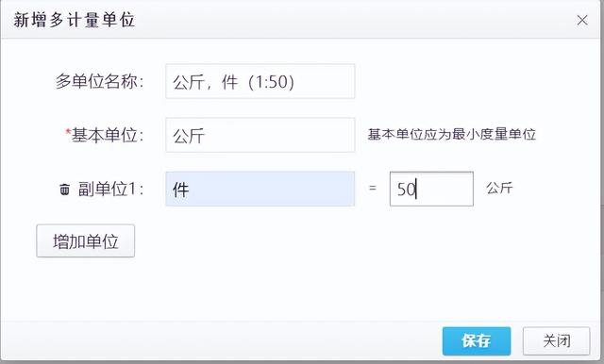604x364 pixels.
Task: Click the 多单位名称 label
Action: pos(99,81)
